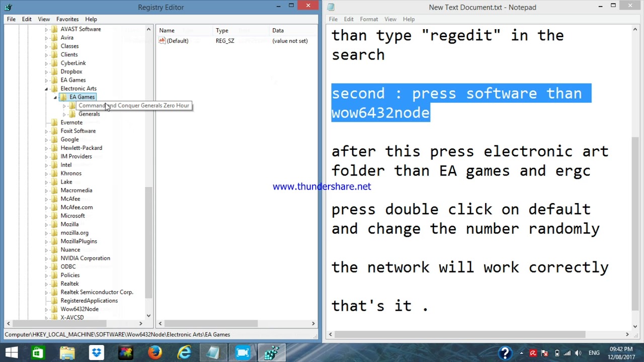Screen dimensions: 644x362
Task: Select the Hewlett-Packard registry key
Action: (82, 148)
